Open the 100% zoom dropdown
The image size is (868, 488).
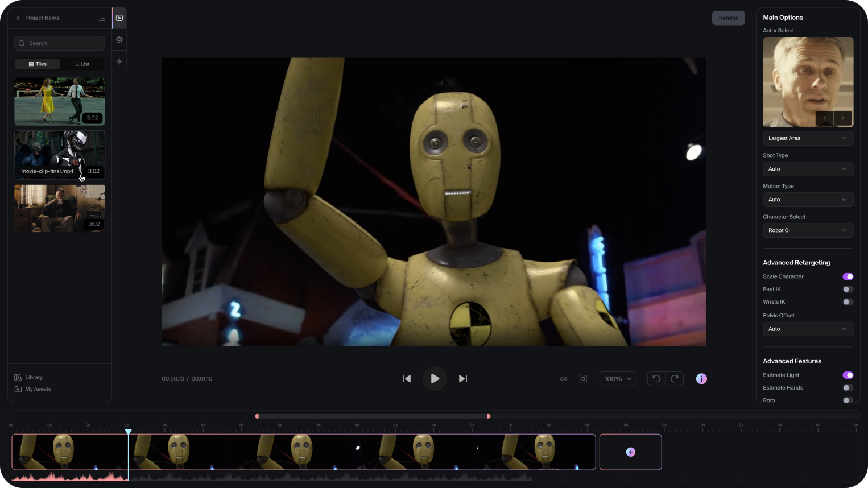[x=618, y=379]
